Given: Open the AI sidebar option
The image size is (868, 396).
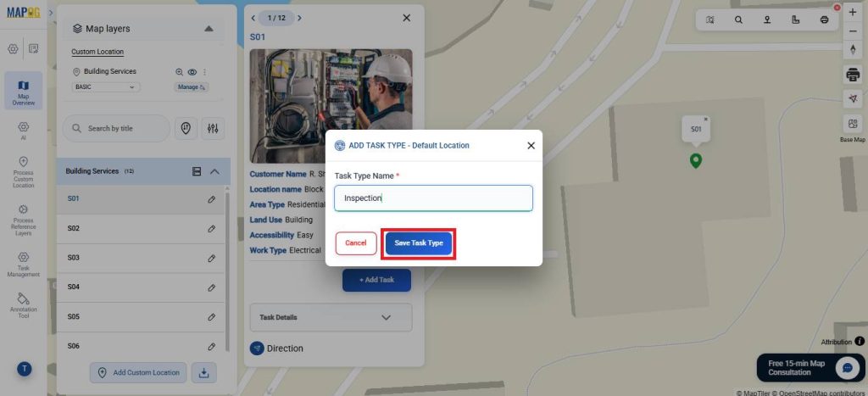Looking at the screenshot, I should point(23,131).
